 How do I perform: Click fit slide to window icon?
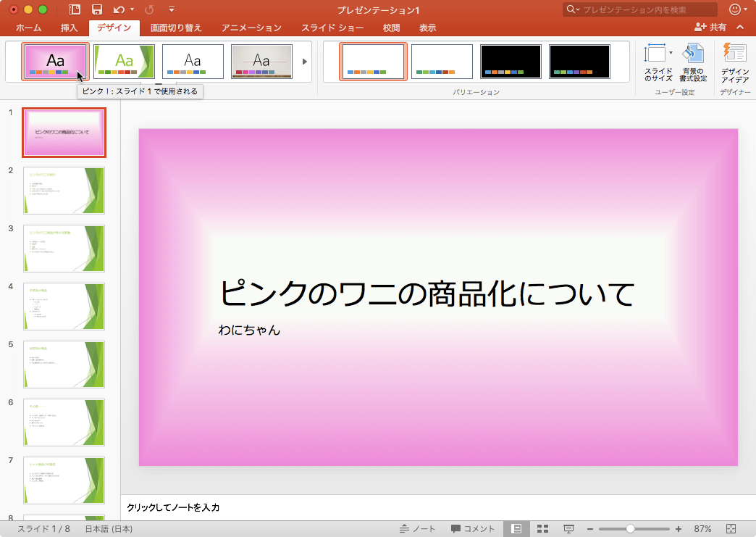[731, 529]
